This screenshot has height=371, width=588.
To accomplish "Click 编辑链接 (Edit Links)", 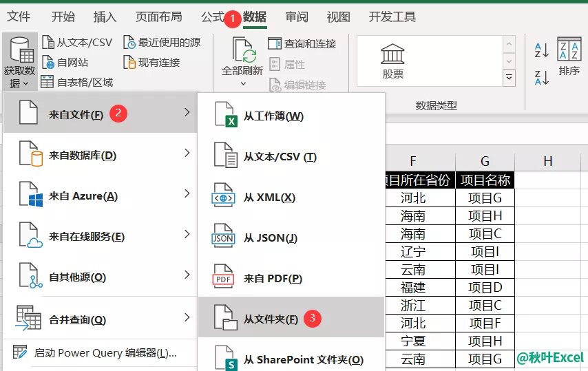I will [297, 85].
